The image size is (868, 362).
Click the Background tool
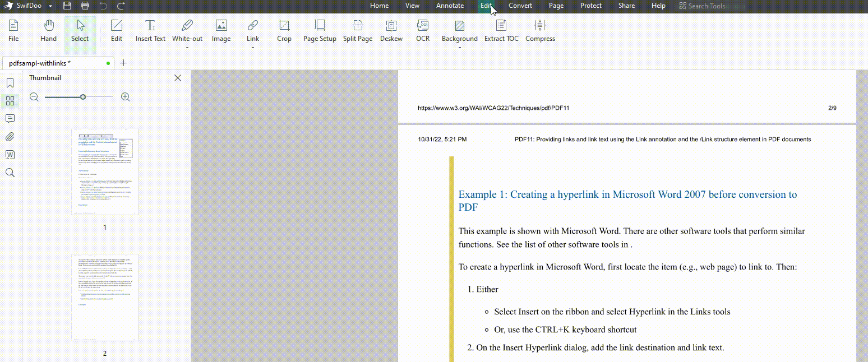click(x=460, y=31)
